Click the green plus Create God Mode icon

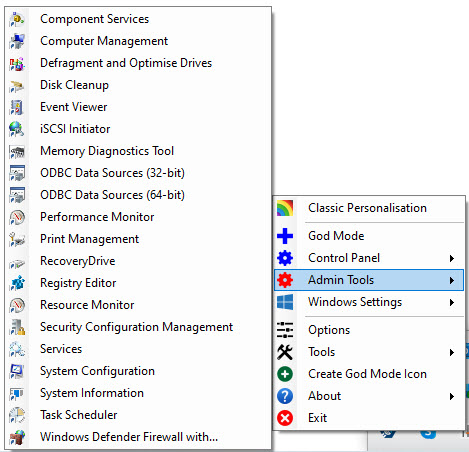coord(285,374)
